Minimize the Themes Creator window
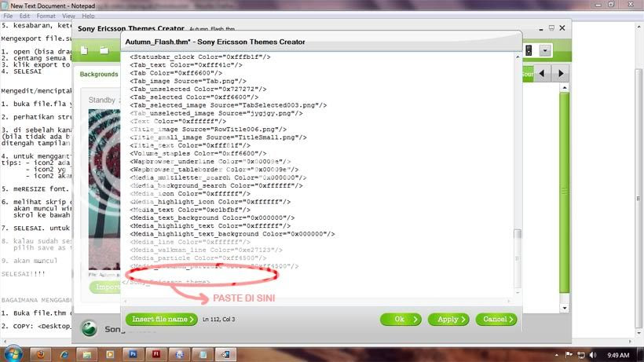 (x=541, y=28)
